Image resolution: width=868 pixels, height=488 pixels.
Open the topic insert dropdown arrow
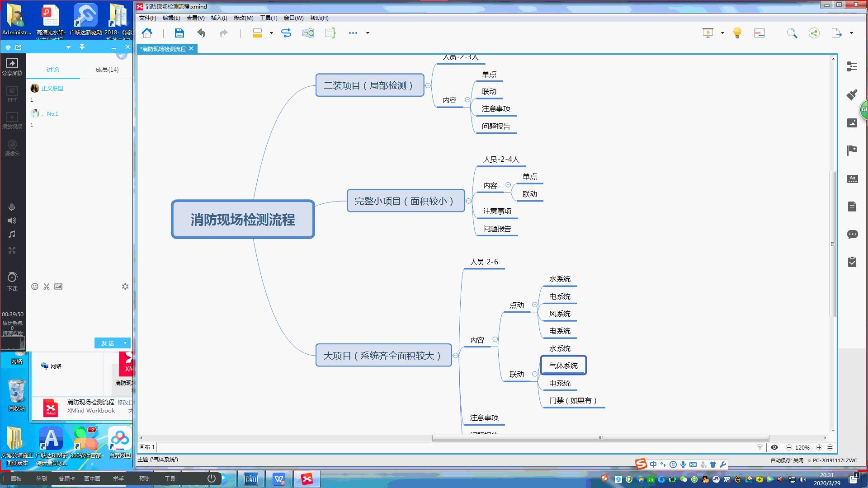coord(271,33)
